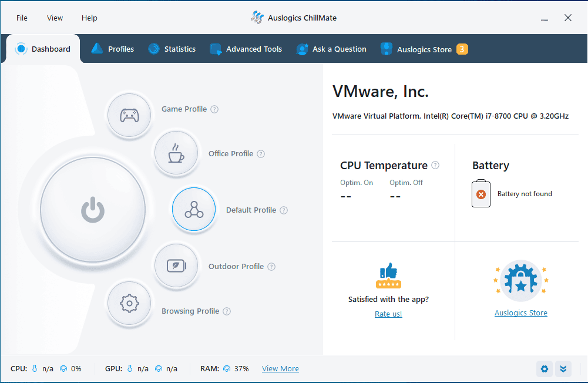Click the RAM usage gauge icon

pos(227,369)
